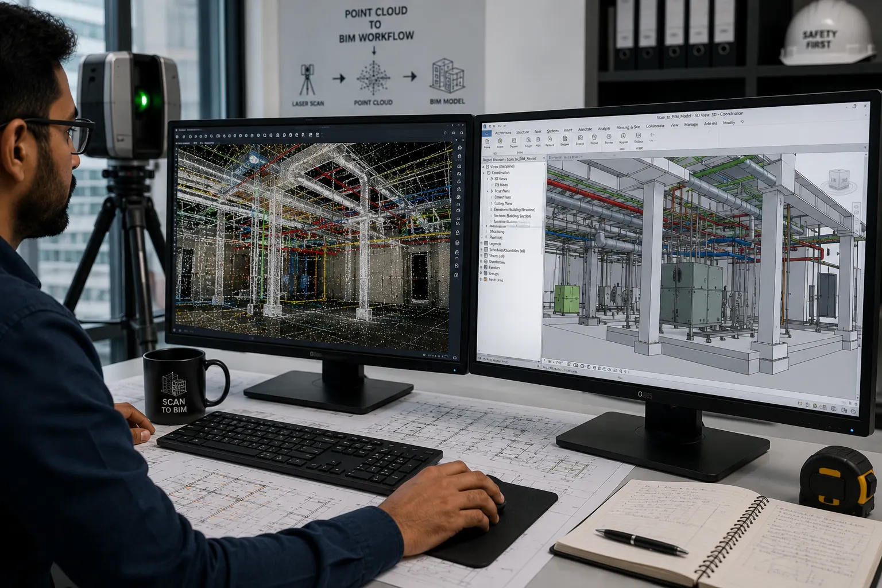The width and height of the screenshot is (882, 588).
Task: Collapse the Coordination node in Project Browser
Action: 483,173
